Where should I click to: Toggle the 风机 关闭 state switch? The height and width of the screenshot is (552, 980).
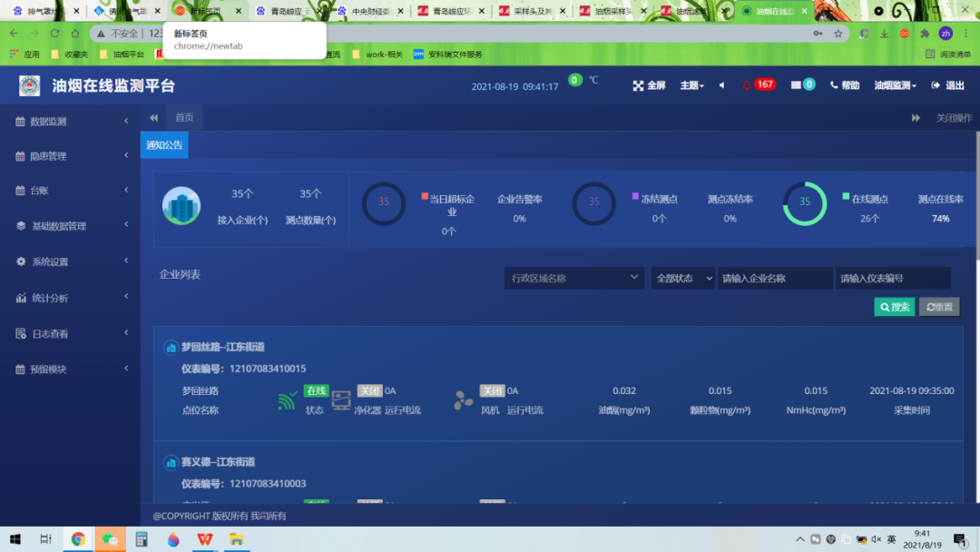pyautogui.click(x=493, y=390)
